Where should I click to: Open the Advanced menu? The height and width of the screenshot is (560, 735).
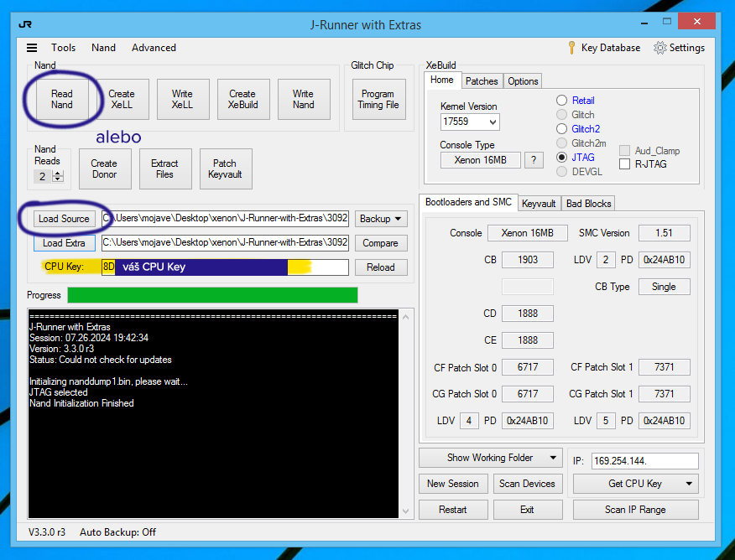coord(154,48)
